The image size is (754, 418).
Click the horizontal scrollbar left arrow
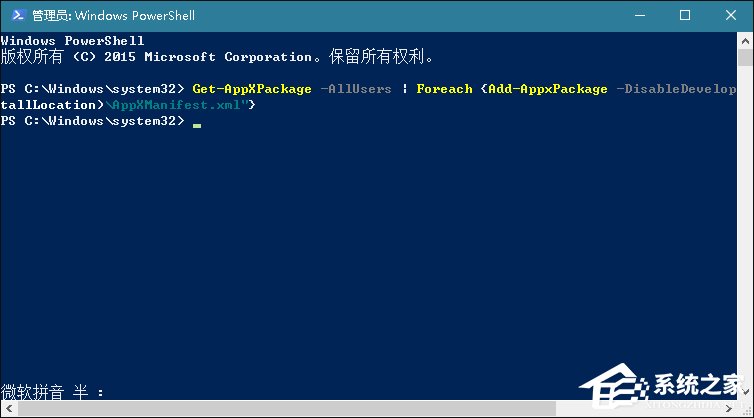click(7, 409)
